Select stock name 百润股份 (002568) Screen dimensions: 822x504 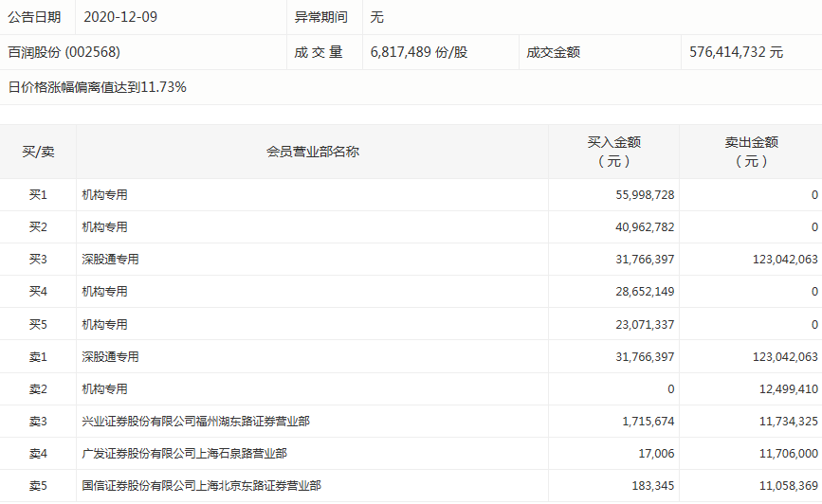pyautogui.click(x=64, y=52)
